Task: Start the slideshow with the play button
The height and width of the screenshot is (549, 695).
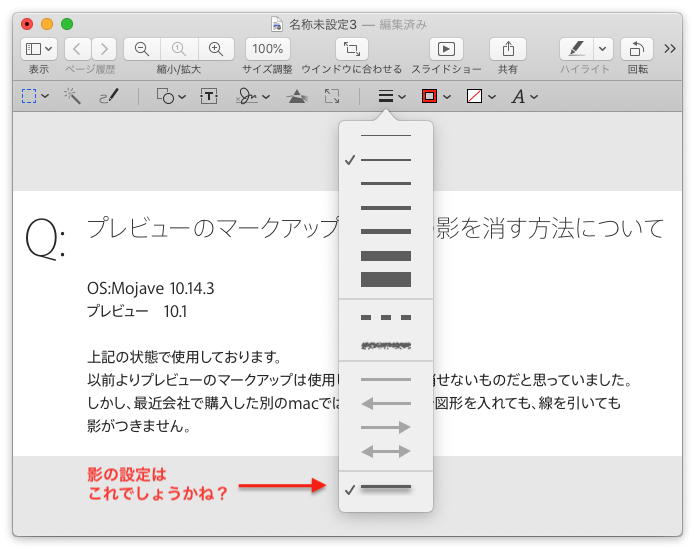Action: point(446,48)
